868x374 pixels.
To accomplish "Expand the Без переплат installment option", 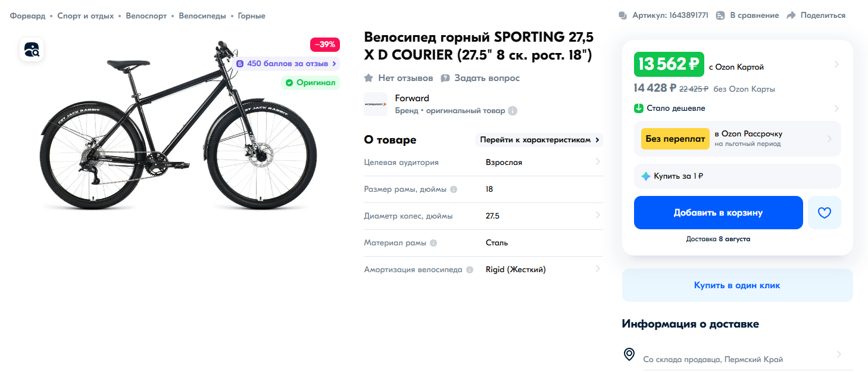I will [x=738, y=139].
